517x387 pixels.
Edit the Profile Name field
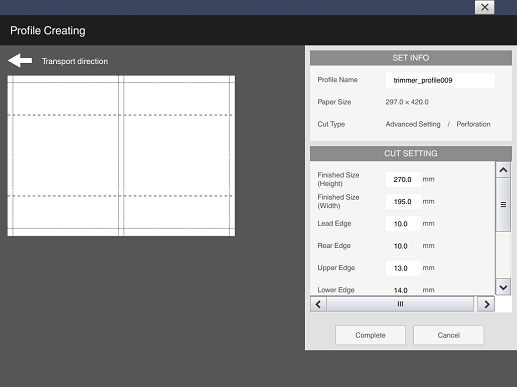pos(440,80)
